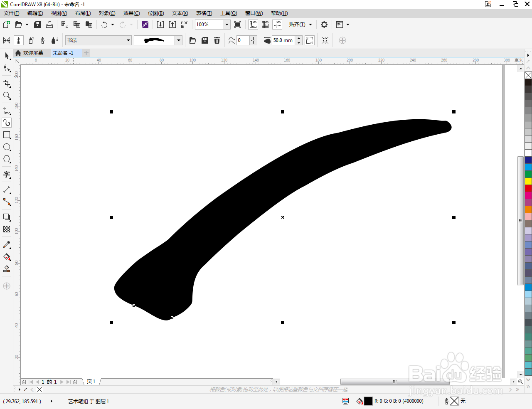Click the stroke width 50.0 mm field
This screenshot has width=532, height=409.
(x=283, y=40)
